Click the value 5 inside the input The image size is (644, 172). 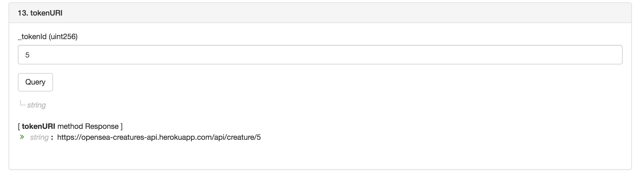(x=27, y=55)
